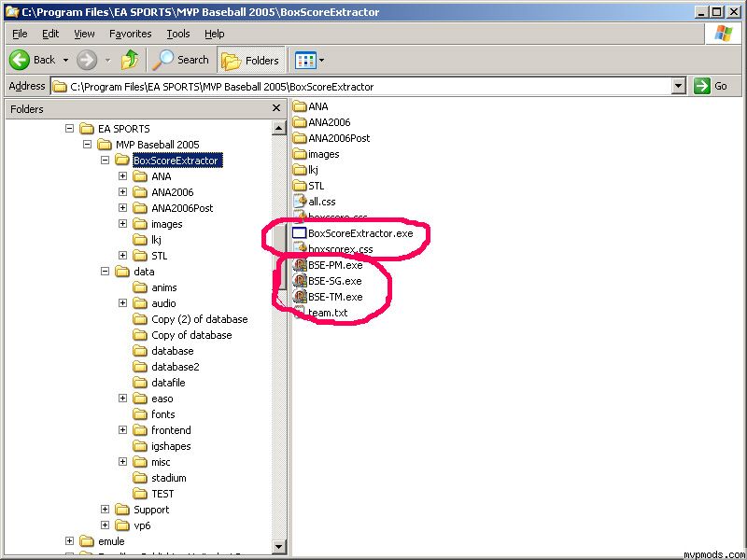
Task: Expand the easo folder node
Action: (123, 399)
